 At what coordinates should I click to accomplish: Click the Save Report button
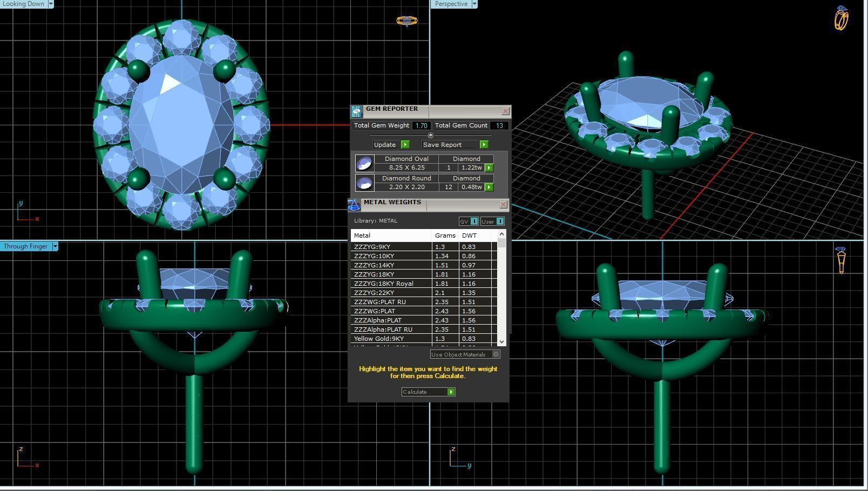click(x=451, y=145)
